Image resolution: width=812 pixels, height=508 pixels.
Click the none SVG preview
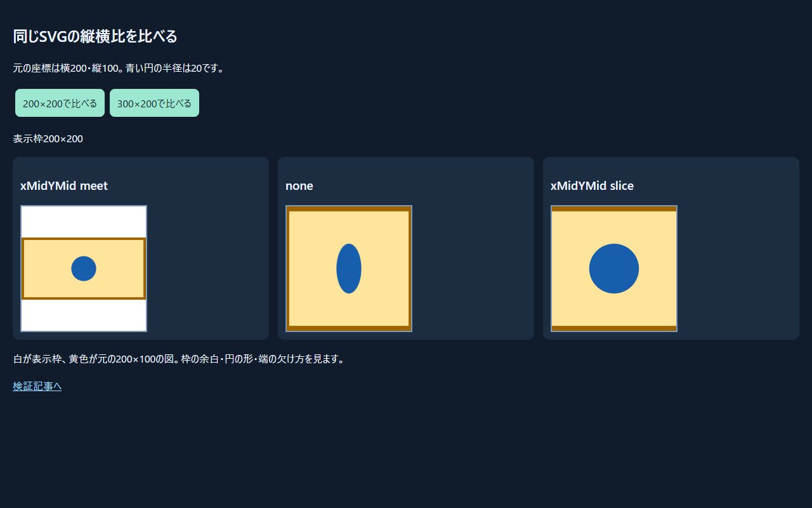pyautogui.click(x=349, y=269)
